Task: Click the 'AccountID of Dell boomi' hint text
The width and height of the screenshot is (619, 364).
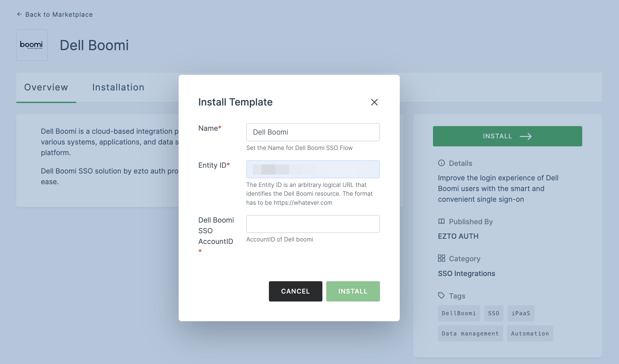Action: coord(280,240)
